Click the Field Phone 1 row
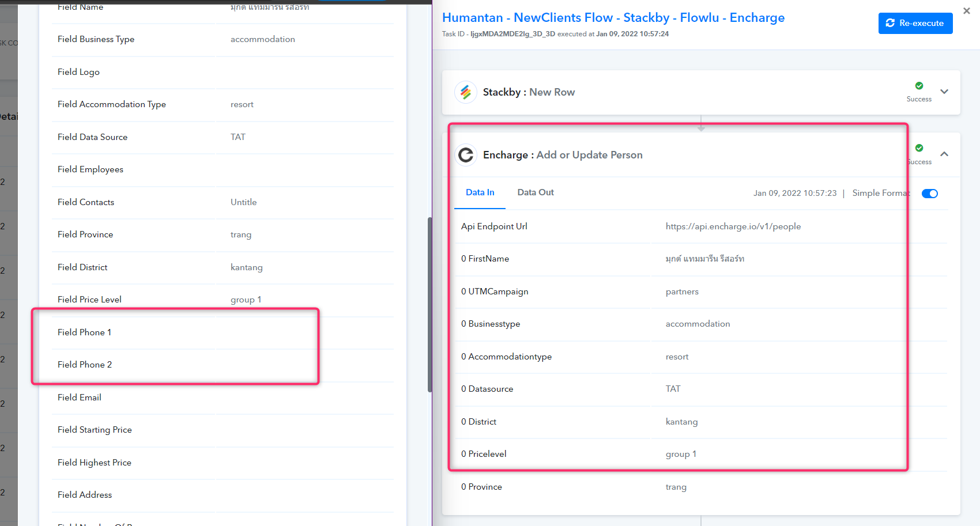Image resolution: width=980 pixels, height=526 pixels. [223, 332]
